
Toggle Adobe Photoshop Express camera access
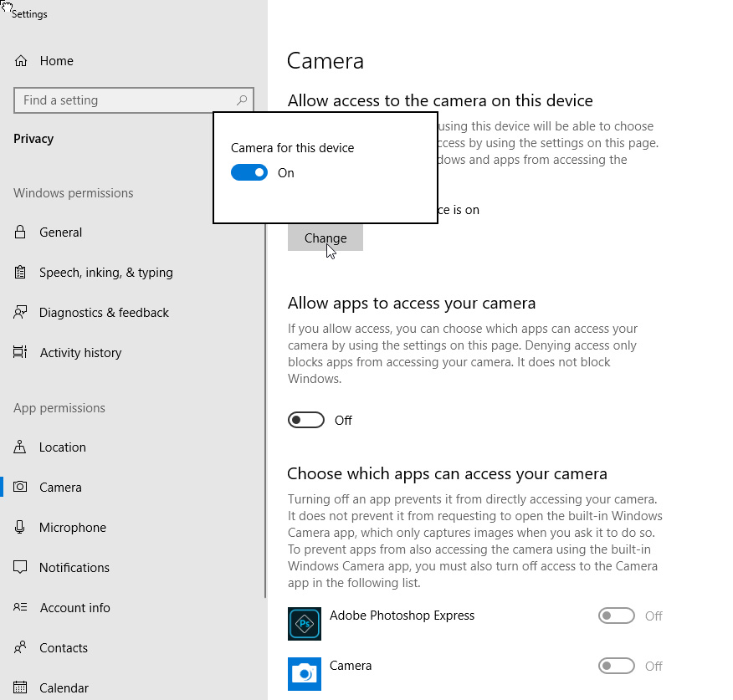[617, 616]
